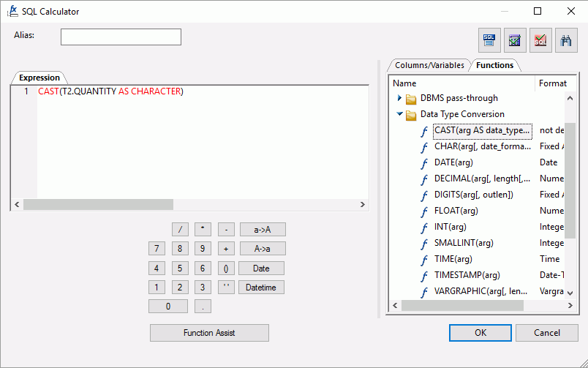
Task: Select the TIMESTAMP(arg) function row
Action: (467, 276)
